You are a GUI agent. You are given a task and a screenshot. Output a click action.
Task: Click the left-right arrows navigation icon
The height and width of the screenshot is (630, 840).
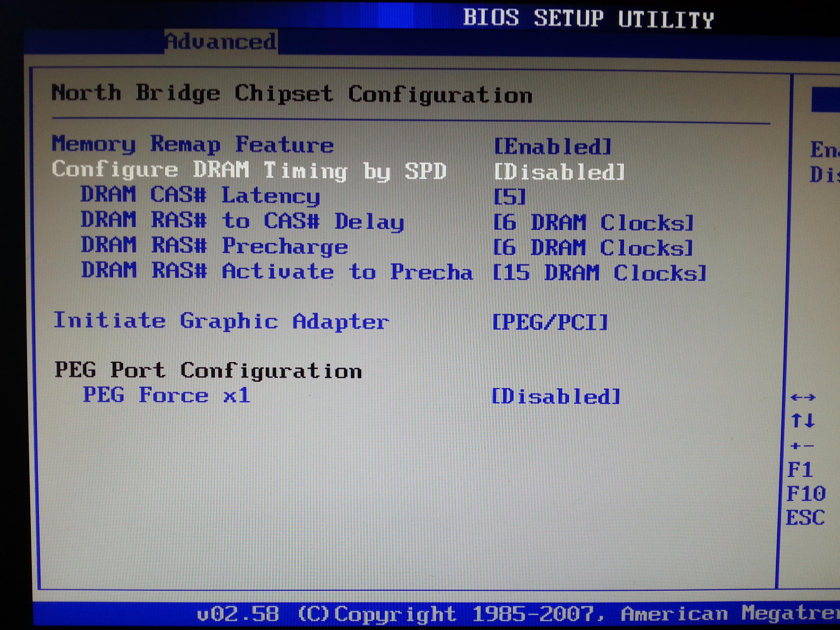(803, 397)
